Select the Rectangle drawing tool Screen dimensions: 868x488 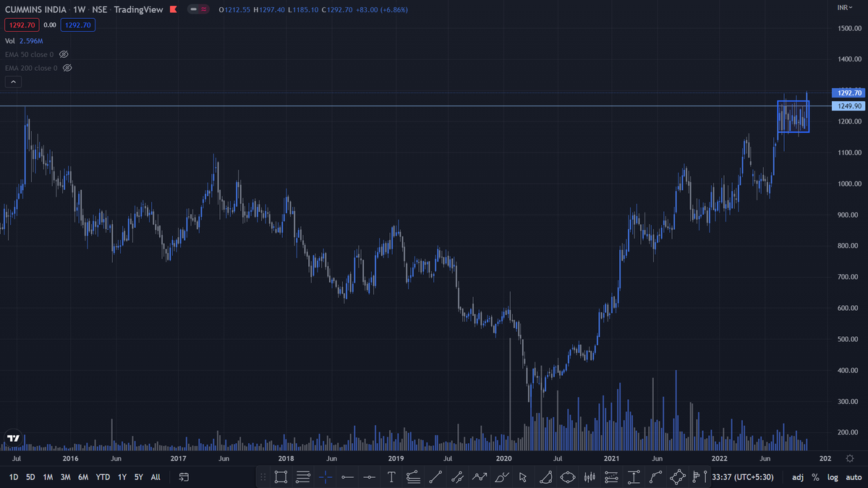tap(281, 477)
